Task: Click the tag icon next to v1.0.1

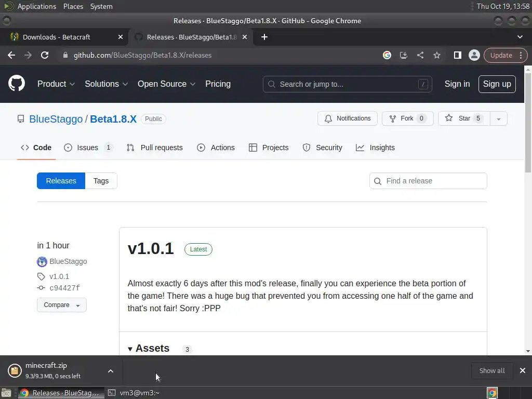Action: click(x=41, y=276)
